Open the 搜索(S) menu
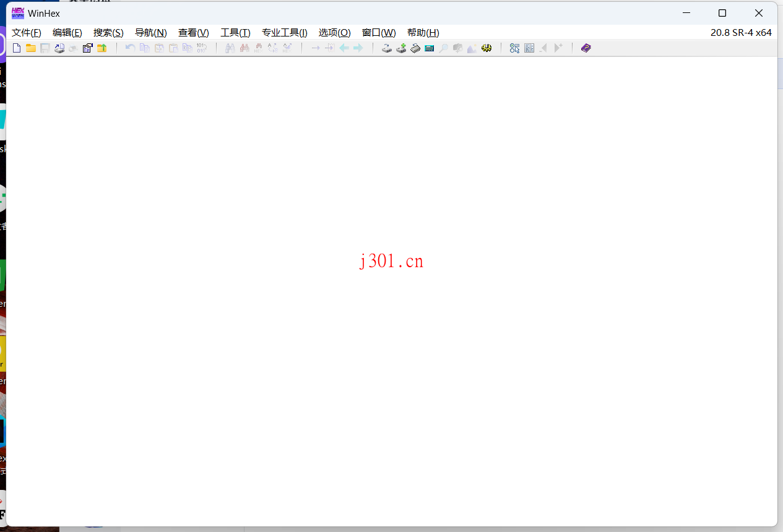 108,33
